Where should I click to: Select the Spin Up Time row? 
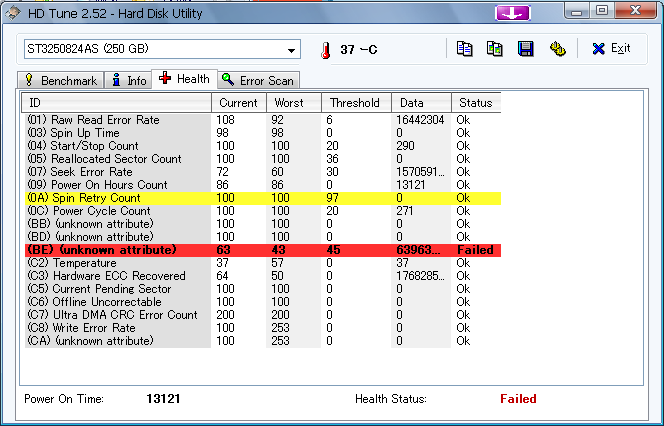pyautogui.click(x=263, y=133)
